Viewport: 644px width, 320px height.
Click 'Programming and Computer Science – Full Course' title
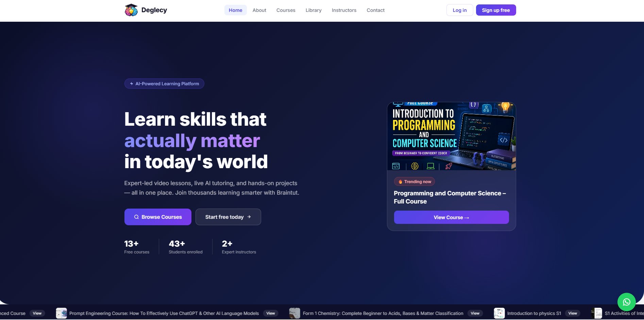coord(450,197)
